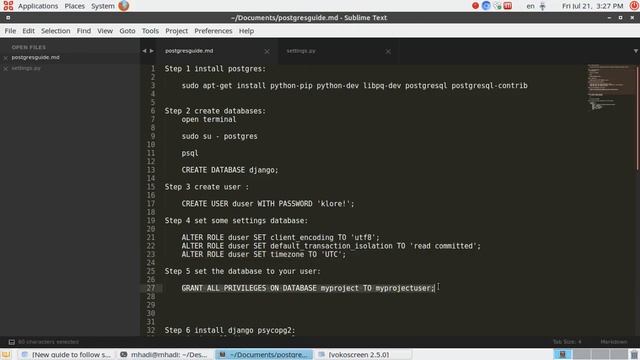Click the 'CREATE USER duser WITH PASSWORD' line
The height and width of the screenshot is (360, 640).
pos(268,204)
